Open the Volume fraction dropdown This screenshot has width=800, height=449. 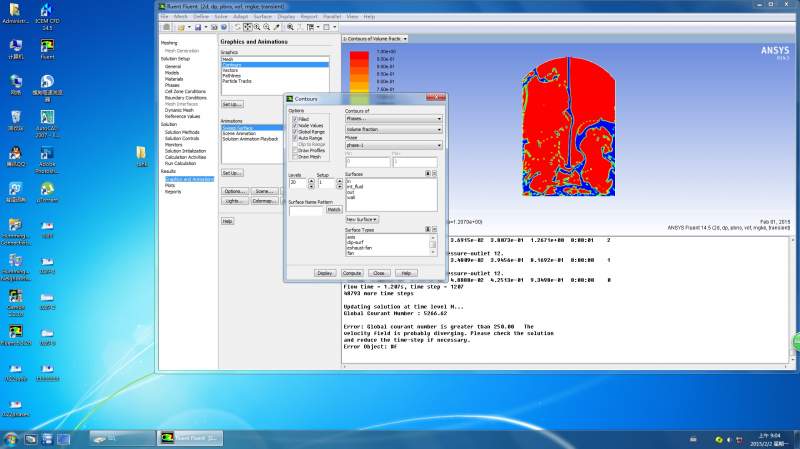coord(393,129)
